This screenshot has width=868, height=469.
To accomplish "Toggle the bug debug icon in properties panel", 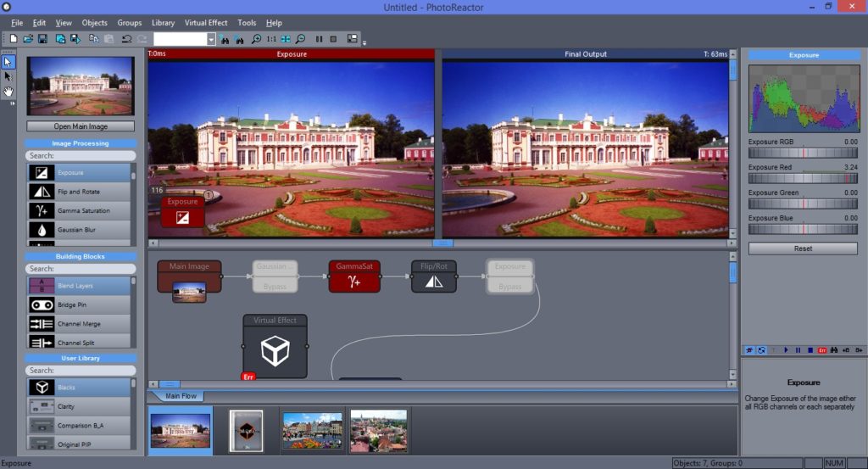I will [749, 350].
